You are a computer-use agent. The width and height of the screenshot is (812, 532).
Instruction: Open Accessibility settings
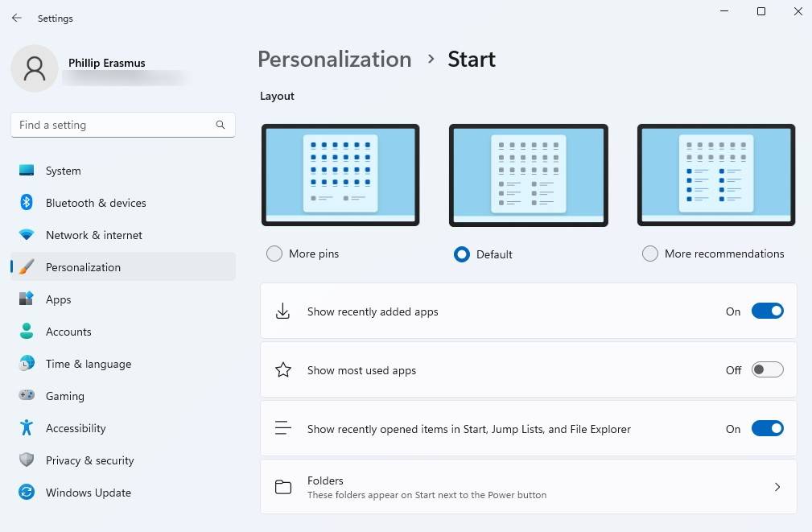tap(123, 427)
